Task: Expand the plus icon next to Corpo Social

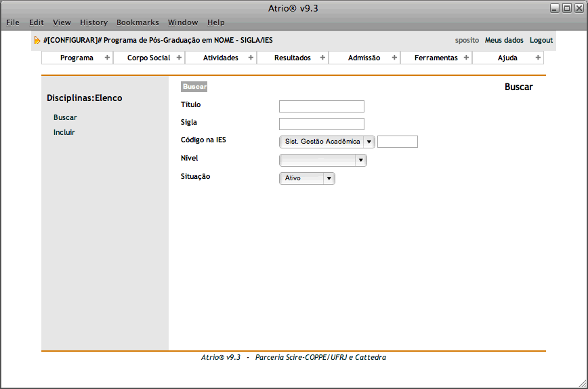Action: pos(179,58)
